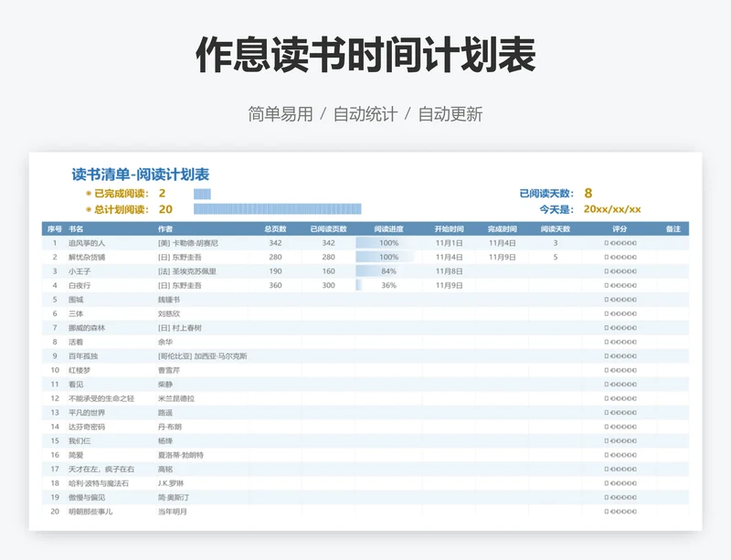Select the author cell 刘慈欣
The image size is (731, 560).
point(169,313)
